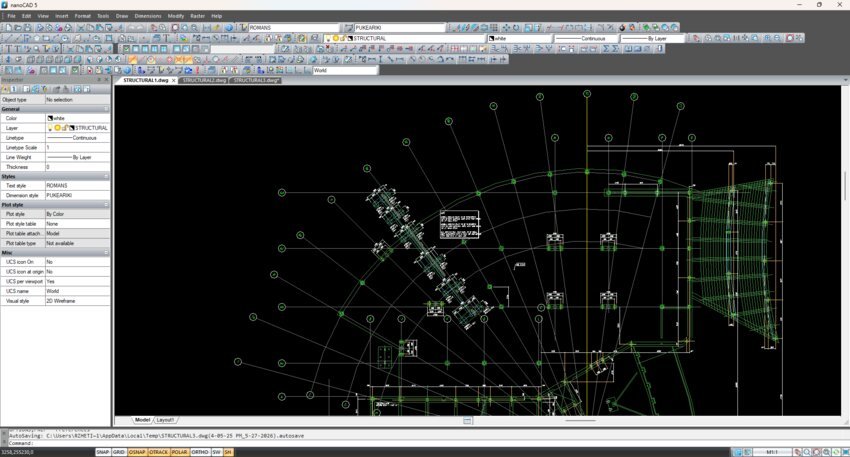Select the Model tab
Viewport: 850px width, 457px height.
click(142, 420)
